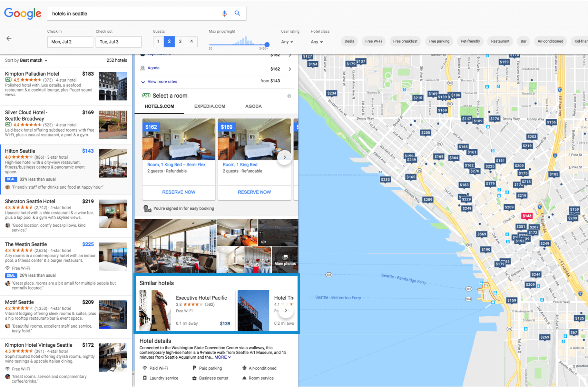Open the Motif Seattle listing
The width and height of the screenshot is (588, 387).
(66, 317)
